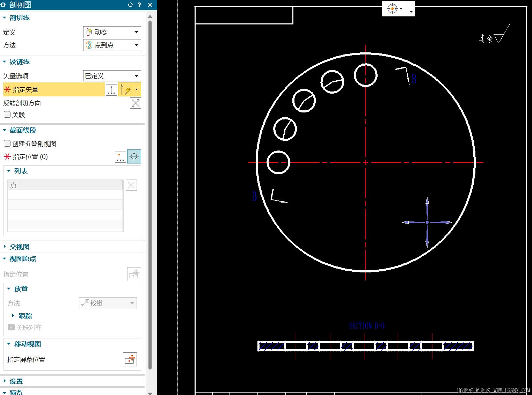This screenshot has width=532, height=395.
Task: Click the inferred point snap icon
Action: 134,157
